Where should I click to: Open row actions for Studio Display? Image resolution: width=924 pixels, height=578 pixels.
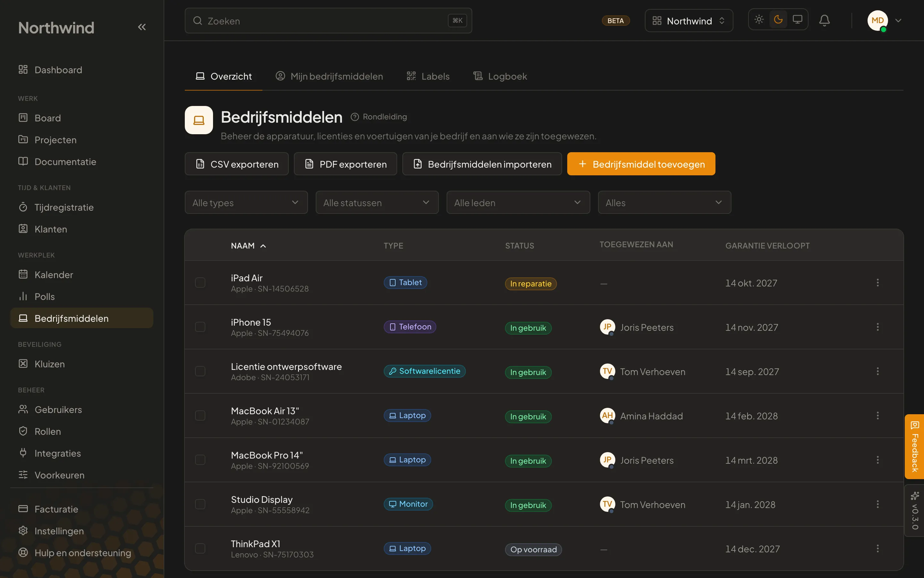[x=877, y=504]
